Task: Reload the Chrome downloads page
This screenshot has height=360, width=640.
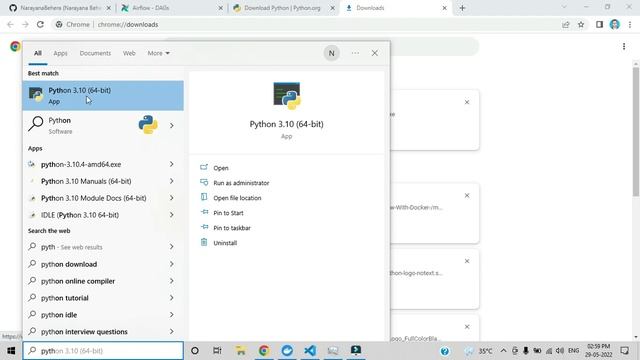Action: click(x=40, y=24)
